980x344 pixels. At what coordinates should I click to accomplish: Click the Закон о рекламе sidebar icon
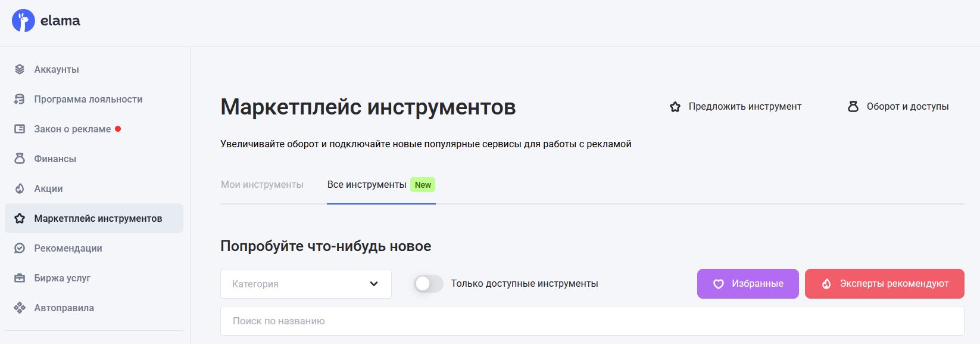click(x=20, y=129)
